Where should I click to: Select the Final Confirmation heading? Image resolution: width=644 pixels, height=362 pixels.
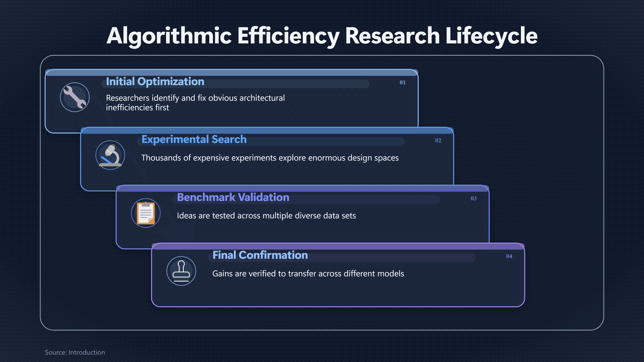pyautogui.click(x=260, y=255)
